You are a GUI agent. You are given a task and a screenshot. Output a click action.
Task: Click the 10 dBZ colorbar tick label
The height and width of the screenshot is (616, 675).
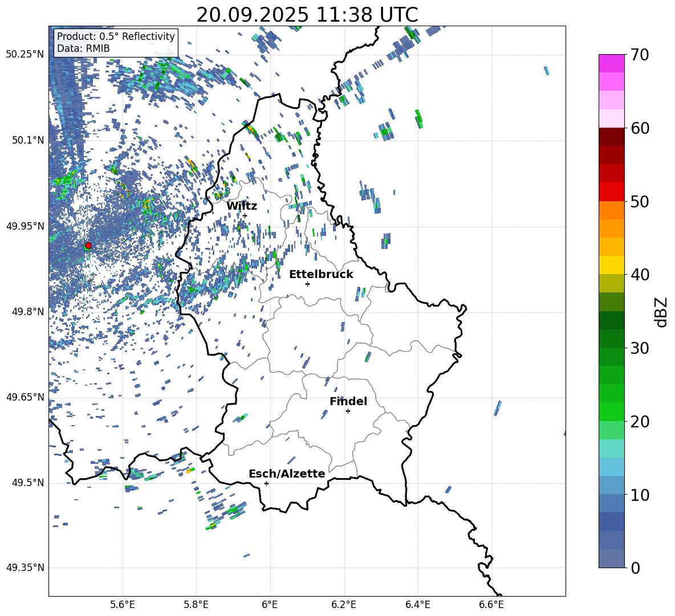(x=640, y=495)
